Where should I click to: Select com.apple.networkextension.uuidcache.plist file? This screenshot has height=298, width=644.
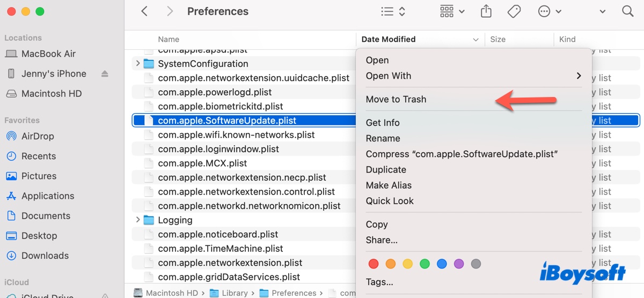(254, 78)
